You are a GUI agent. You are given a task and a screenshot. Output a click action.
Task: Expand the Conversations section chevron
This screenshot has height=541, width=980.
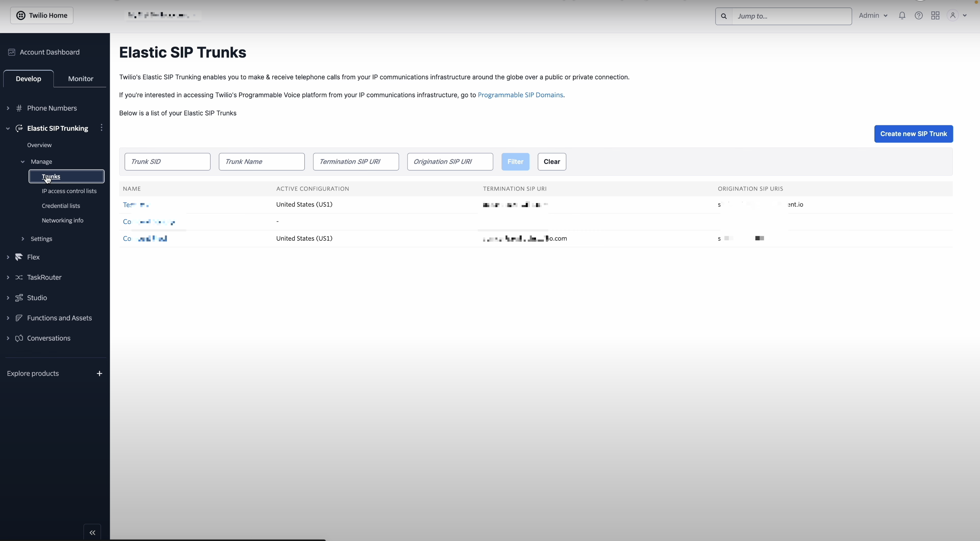[8, 338]
